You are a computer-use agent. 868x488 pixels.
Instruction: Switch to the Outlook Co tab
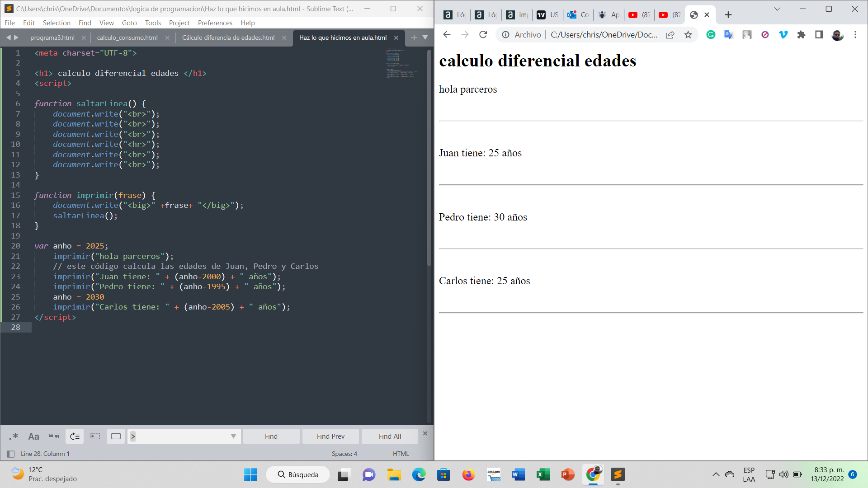pos(578,15)
